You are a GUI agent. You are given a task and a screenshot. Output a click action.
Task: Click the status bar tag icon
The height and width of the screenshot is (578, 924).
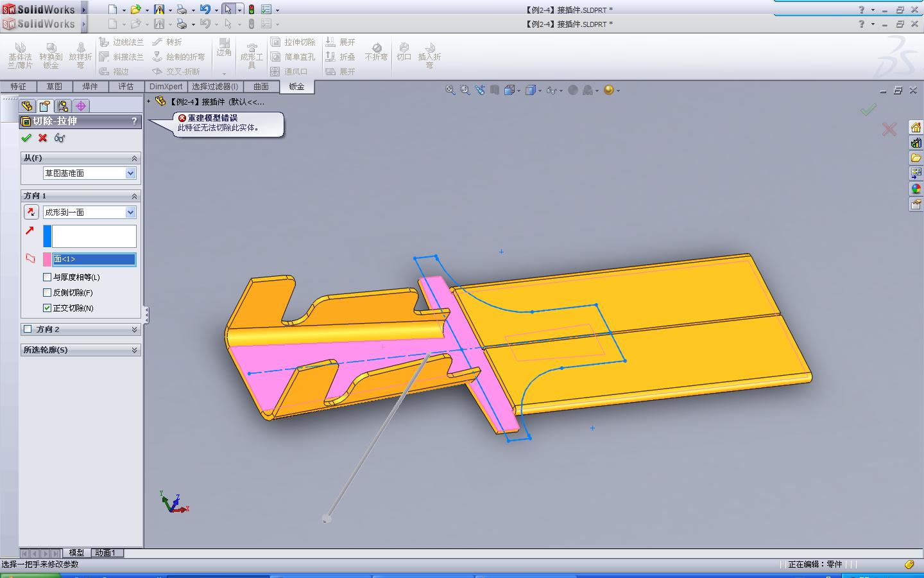[909, 565]
